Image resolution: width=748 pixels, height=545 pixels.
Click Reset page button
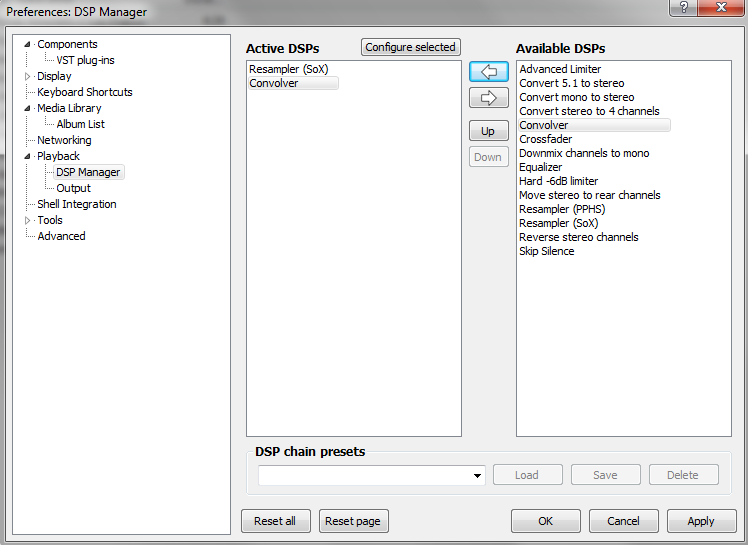(353, 521)
